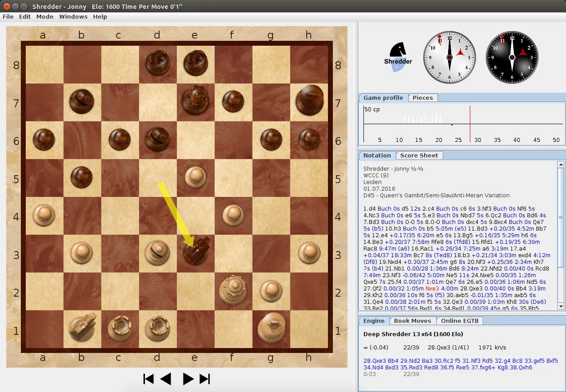Open the Edit menu
This screenshot has height=392, width=566.
coord(25,16)
